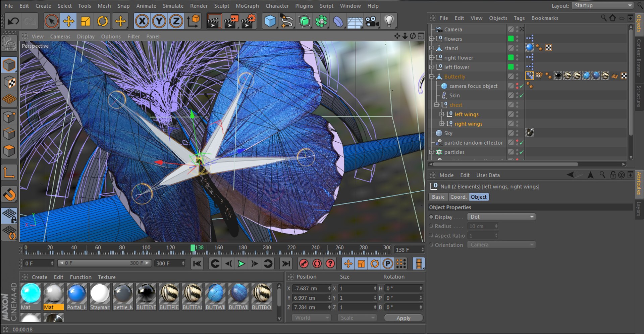This screenshot has height=334, width=644.
Task: Add an Array modeling object icon
Action: 321,21
